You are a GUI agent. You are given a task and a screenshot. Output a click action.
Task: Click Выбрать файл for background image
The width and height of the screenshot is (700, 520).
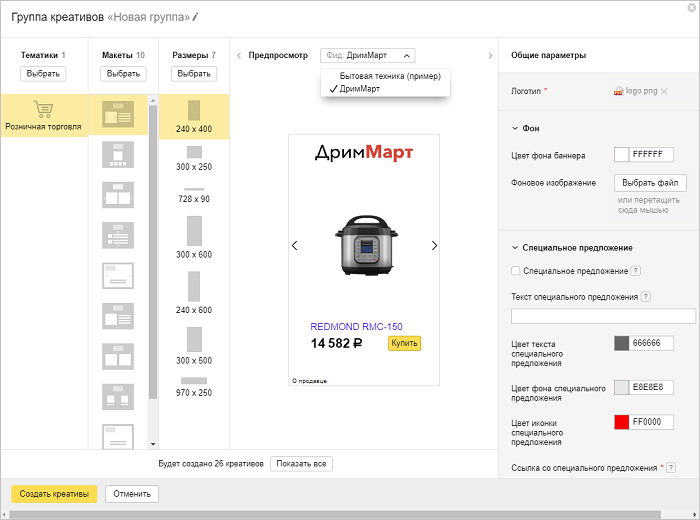650,183
